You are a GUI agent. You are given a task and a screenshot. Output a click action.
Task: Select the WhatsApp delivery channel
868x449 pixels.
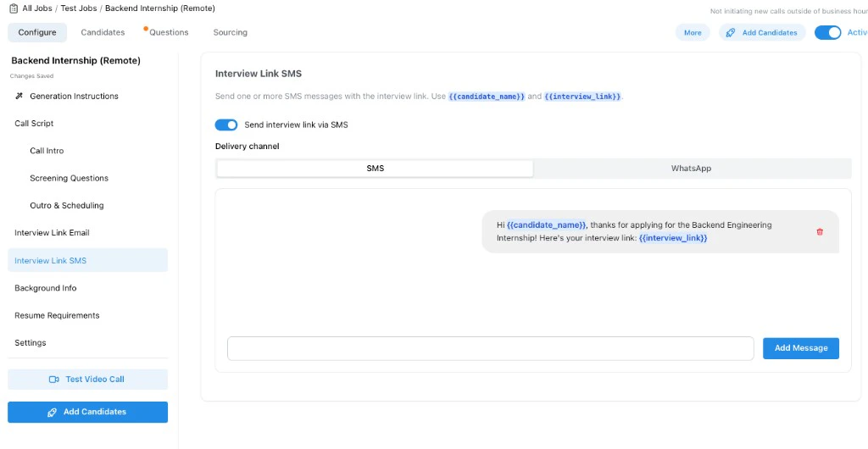691,169
